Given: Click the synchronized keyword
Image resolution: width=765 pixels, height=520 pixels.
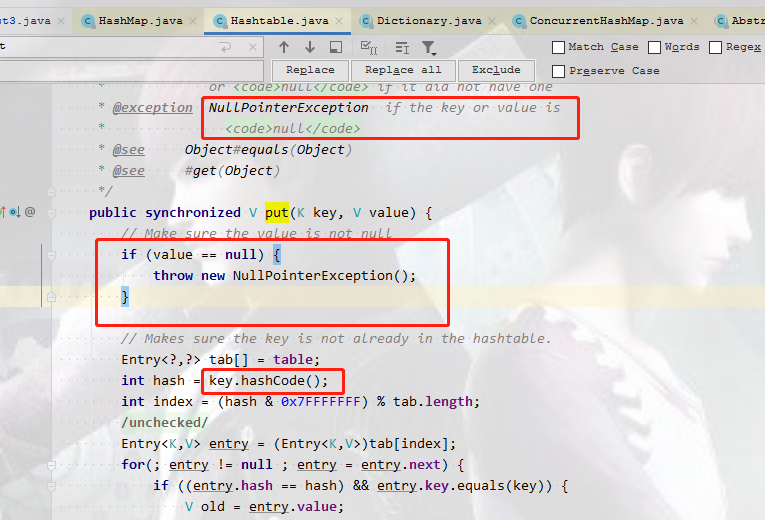Looking at the screenshot, I should click(193, 213).
